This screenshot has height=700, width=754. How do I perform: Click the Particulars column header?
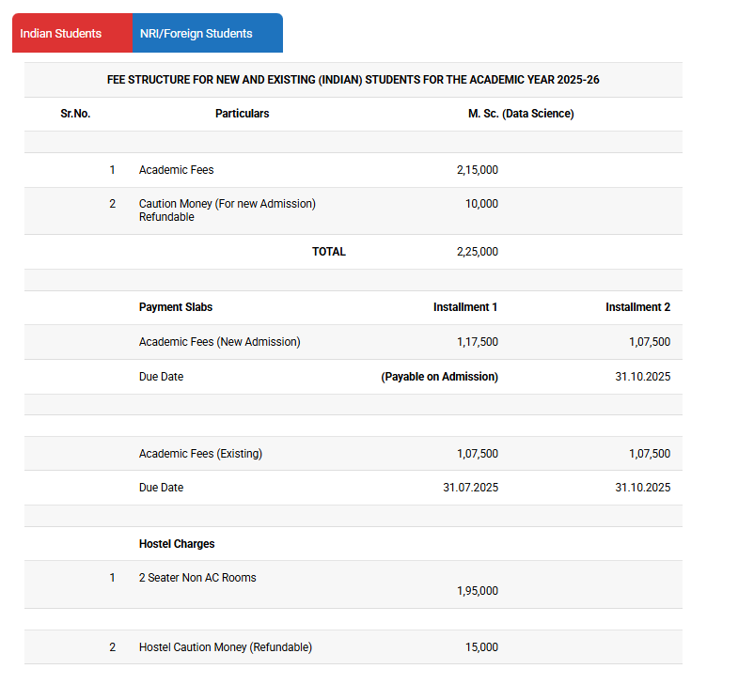pyautogui.click(x=242, y=114)
